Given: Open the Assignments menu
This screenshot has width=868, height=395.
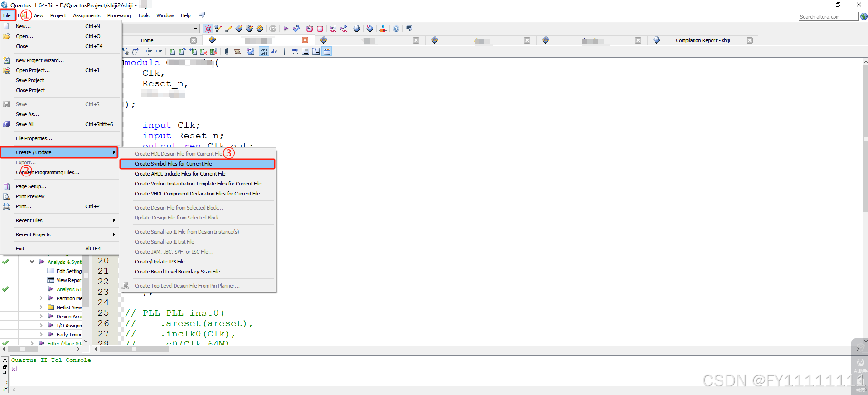Looking at the screenshot, I should coord(87,15).
